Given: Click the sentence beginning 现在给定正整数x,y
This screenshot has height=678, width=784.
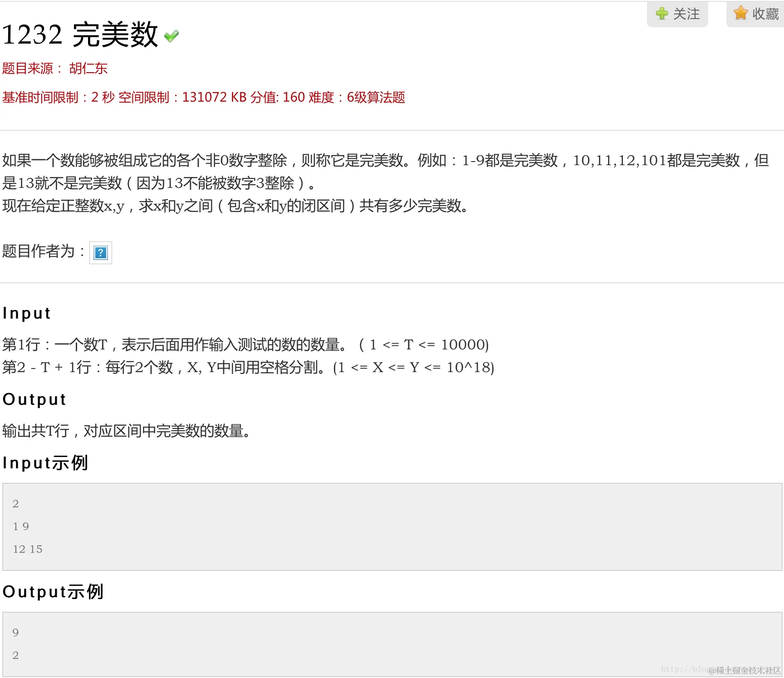Looking at the screenshot, I should (235, 206).
